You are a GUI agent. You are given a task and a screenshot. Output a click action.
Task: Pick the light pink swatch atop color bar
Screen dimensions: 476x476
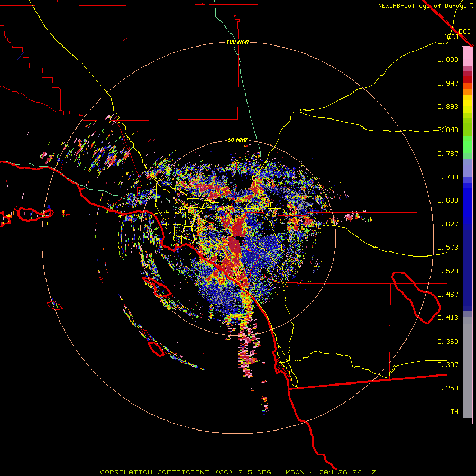(467, 56)
